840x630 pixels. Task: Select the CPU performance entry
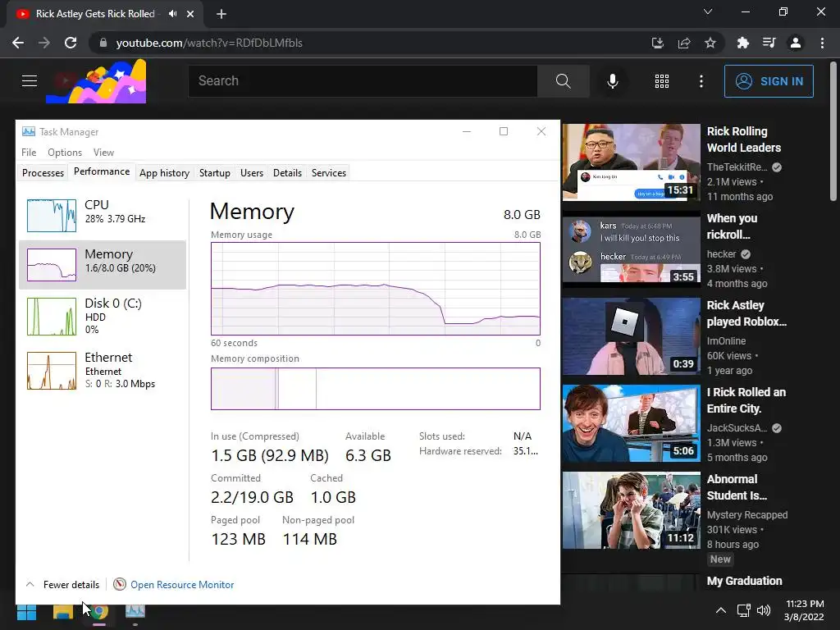tap(103, 216)
